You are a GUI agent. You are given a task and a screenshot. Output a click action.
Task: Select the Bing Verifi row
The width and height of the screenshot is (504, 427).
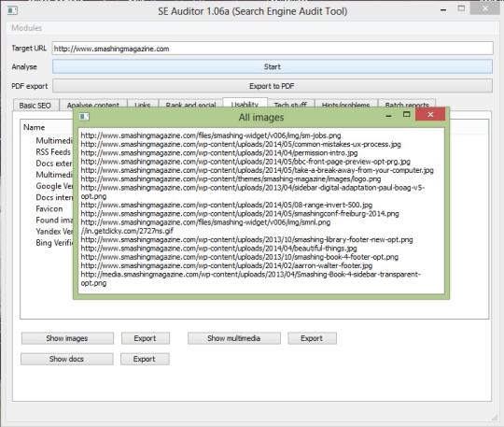tap(54, 243)
